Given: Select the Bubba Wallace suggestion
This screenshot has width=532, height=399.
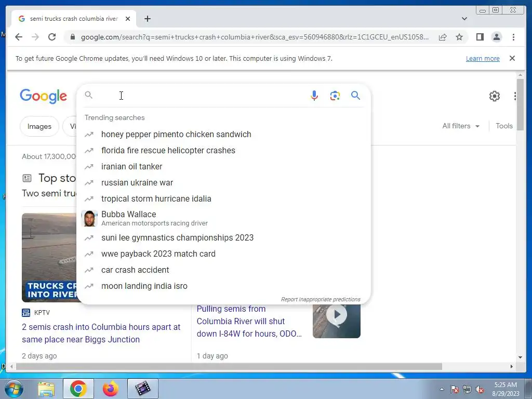Looking at the screenshot, I should coord(224,218).
